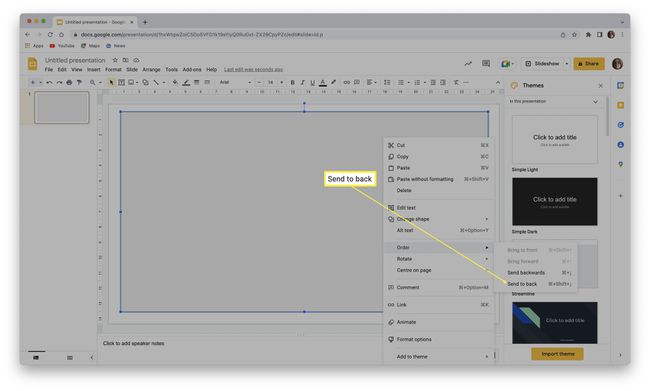This screenshot has height=391, width=650.
Task: Open the Google Keep side panel icon
Action: click(x=621, y=105)
